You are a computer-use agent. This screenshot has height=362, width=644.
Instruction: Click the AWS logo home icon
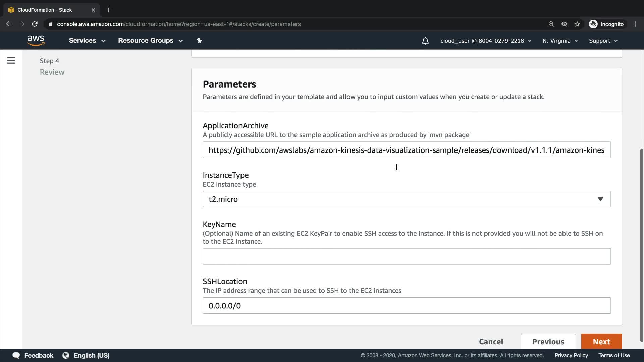click(36, 41)
